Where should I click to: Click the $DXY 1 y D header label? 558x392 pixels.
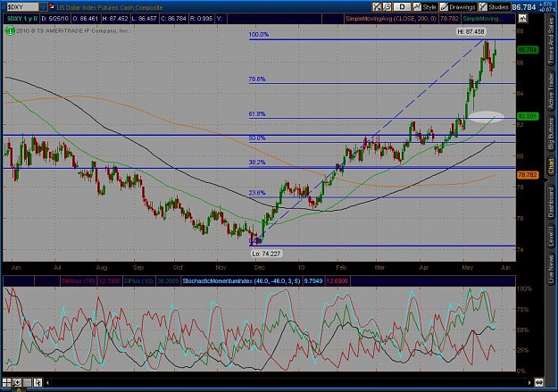21,19
